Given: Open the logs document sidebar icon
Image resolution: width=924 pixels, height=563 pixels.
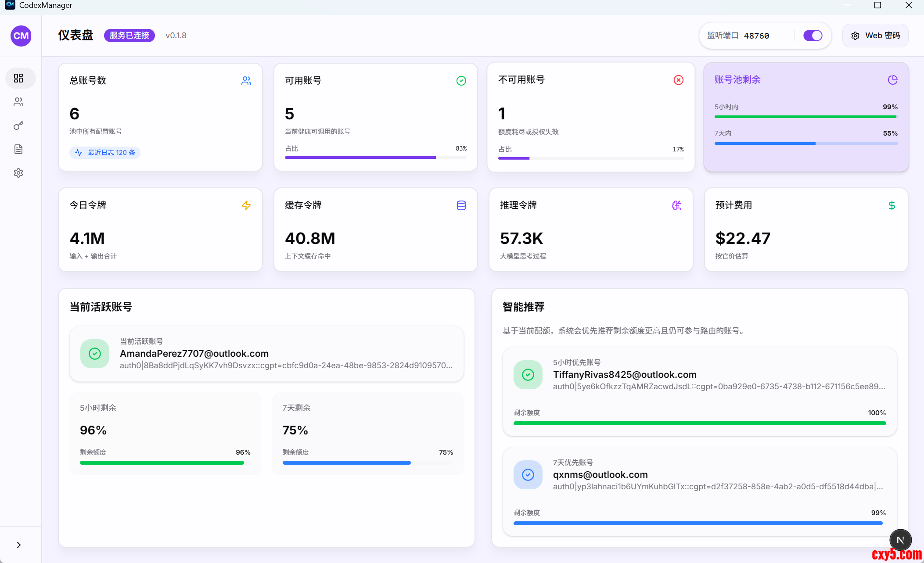Looking at the screenshot, I should pos(18,149).
